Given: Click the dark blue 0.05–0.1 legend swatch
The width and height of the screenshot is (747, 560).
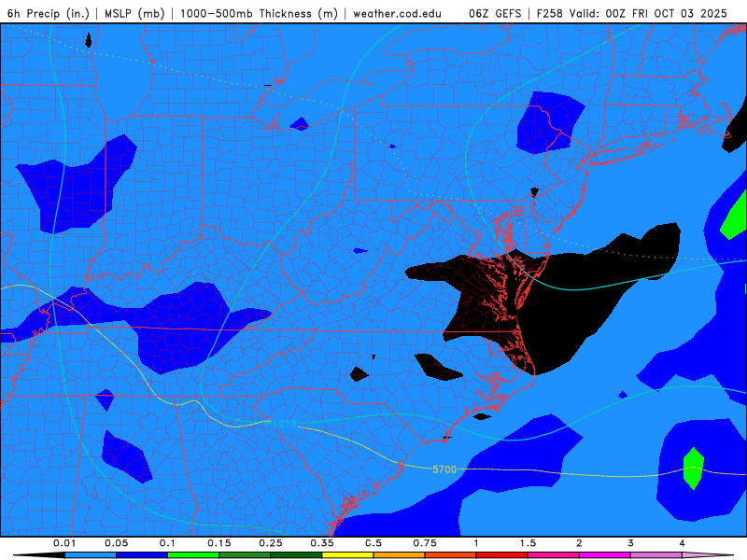Looking at the screenshot, I should [142, 555].
